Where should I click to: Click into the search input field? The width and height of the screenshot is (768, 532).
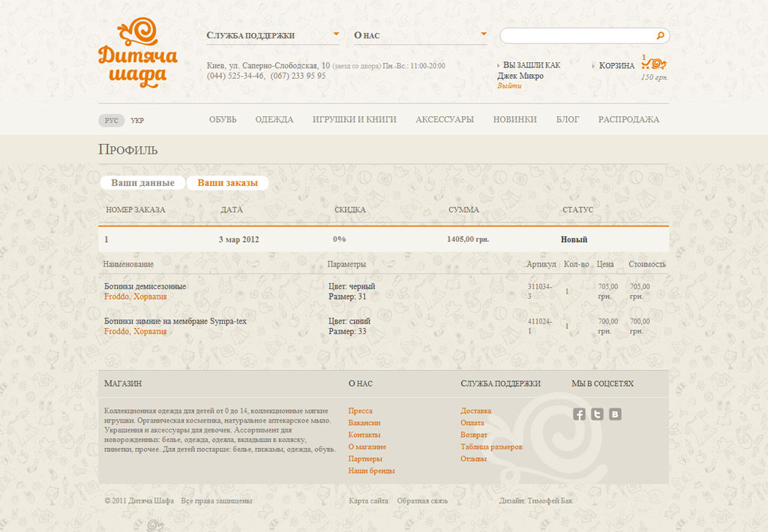click(578, 36)
